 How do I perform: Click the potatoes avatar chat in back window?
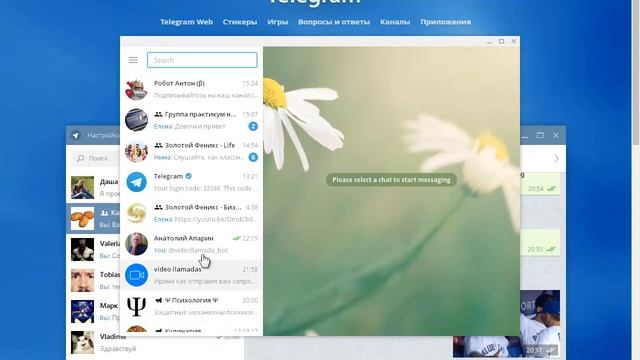pos(82,218)
